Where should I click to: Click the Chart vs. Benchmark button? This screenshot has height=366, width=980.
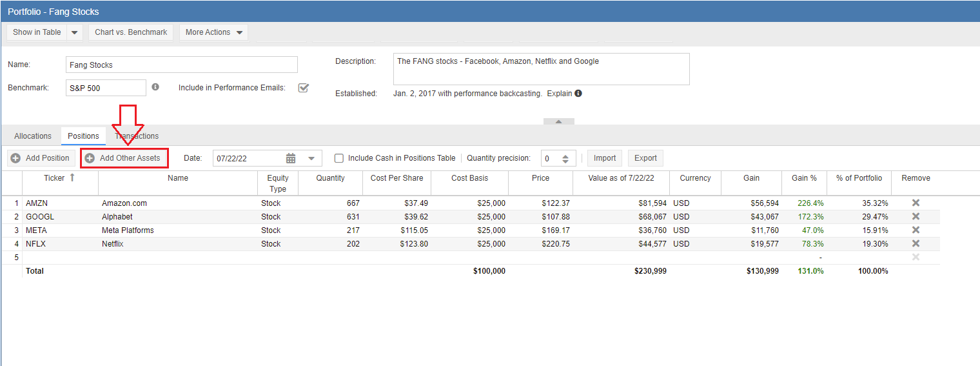131,32
